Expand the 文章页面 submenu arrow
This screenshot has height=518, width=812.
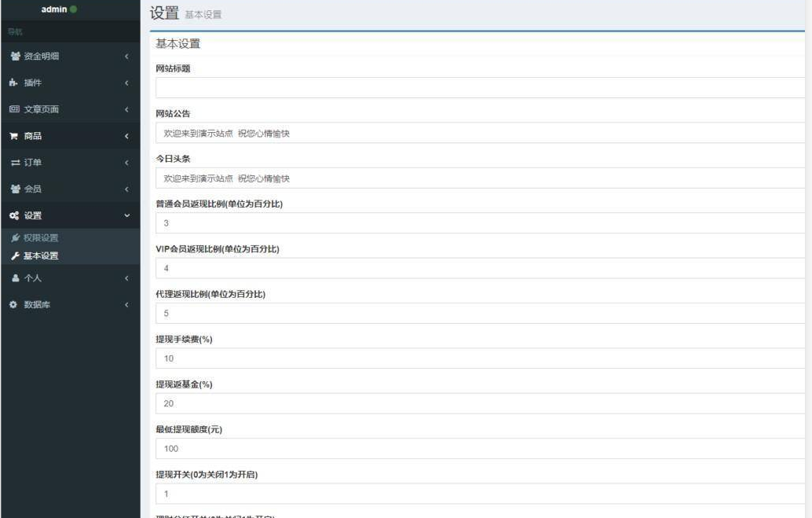[x=126, y=109]
